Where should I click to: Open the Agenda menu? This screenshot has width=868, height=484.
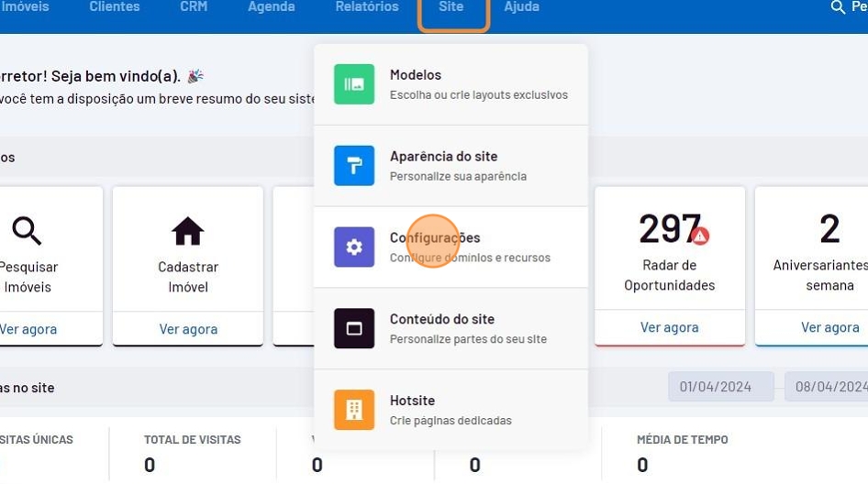[x=272, y=7]
